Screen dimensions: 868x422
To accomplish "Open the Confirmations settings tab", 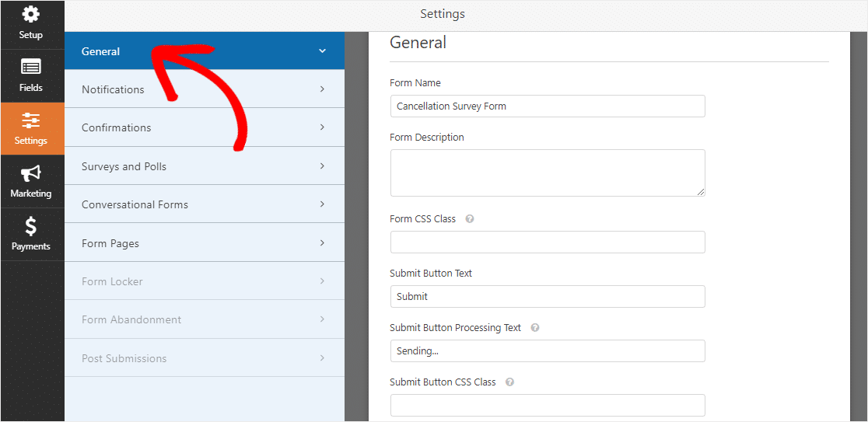I will (x=205, y=127).
